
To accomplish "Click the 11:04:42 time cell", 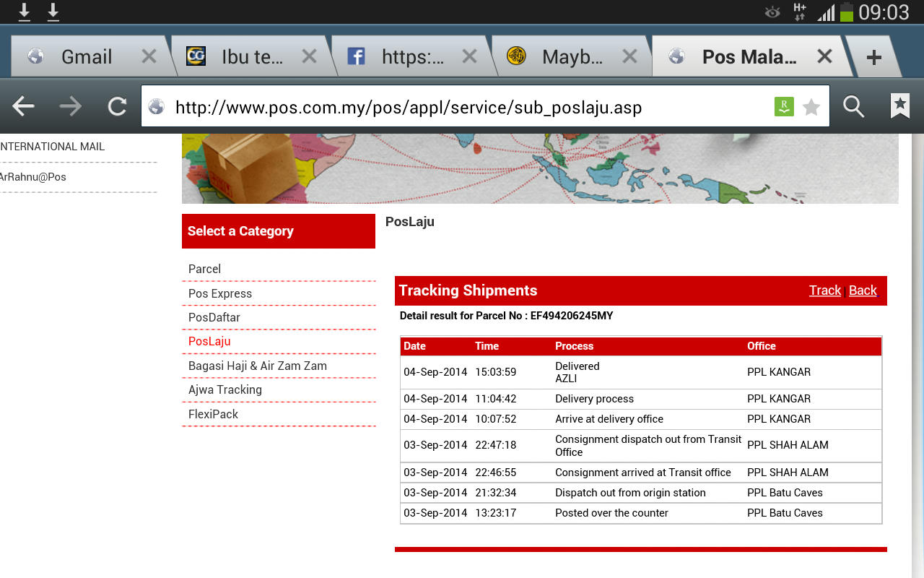I will (x=496, y=399).
